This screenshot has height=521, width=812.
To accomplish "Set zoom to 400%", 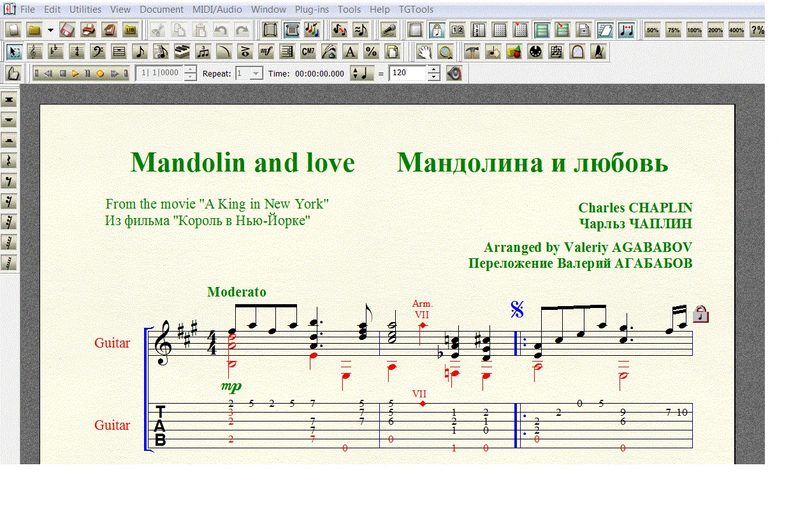I will 737,30.
